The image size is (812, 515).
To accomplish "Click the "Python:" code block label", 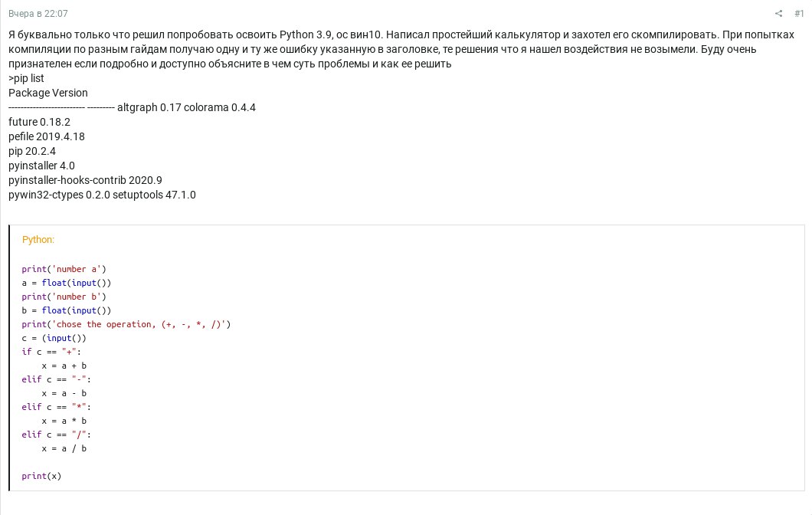I will click(38, 240).
